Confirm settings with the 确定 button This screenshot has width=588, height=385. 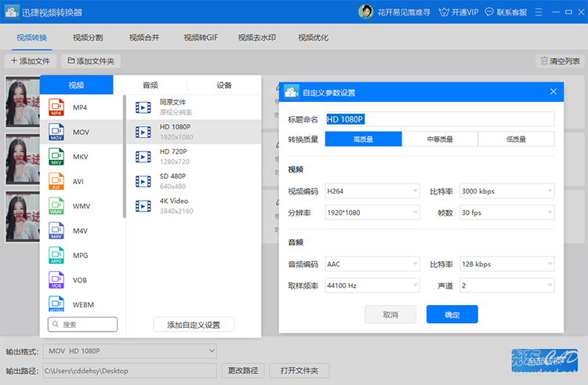452,314
